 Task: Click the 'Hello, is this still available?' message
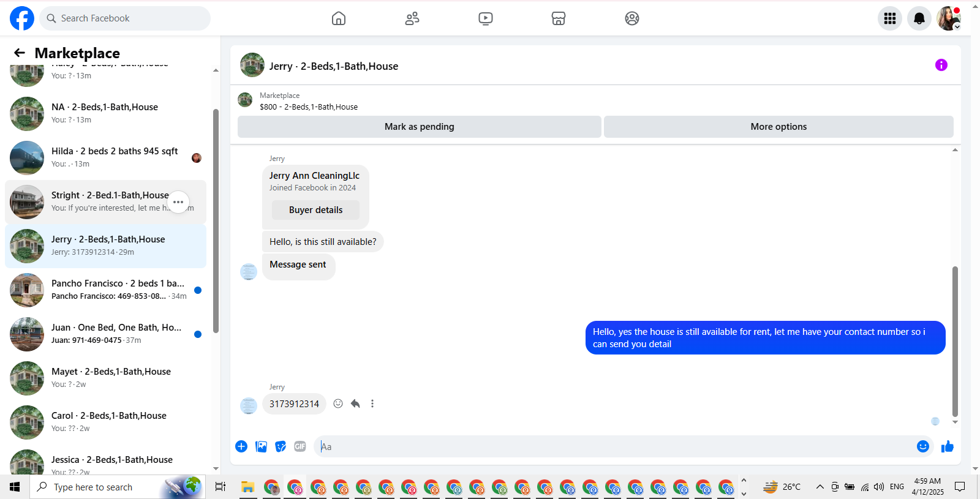323,242
